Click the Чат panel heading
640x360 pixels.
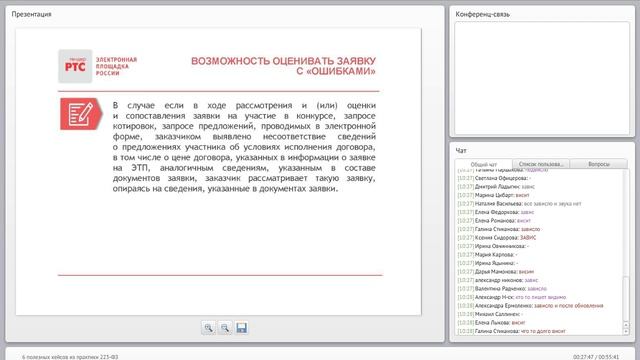tap(461, 151)
